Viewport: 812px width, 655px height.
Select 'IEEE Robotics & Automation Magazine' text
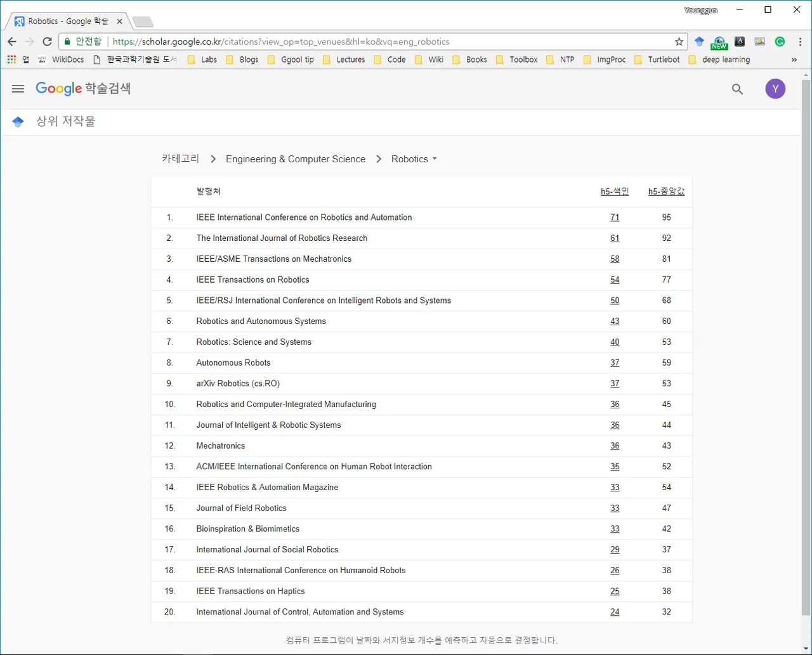(267, 488)
